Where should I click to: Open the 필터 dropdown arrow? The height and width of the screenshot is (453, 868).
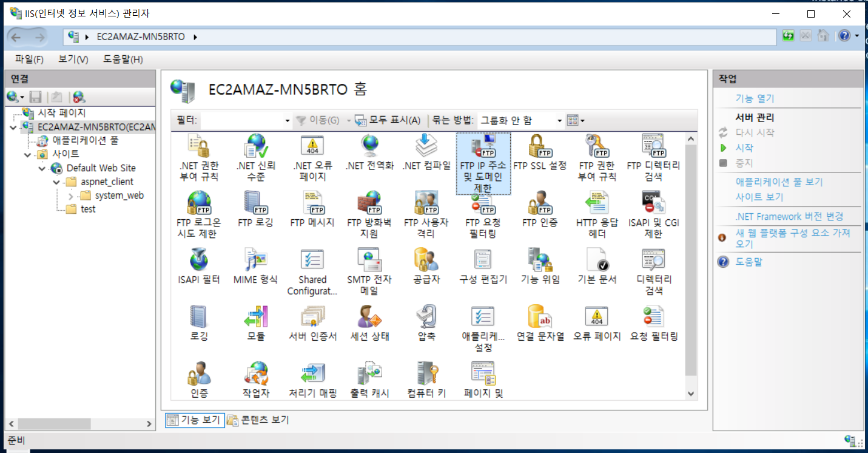[288, 121]
